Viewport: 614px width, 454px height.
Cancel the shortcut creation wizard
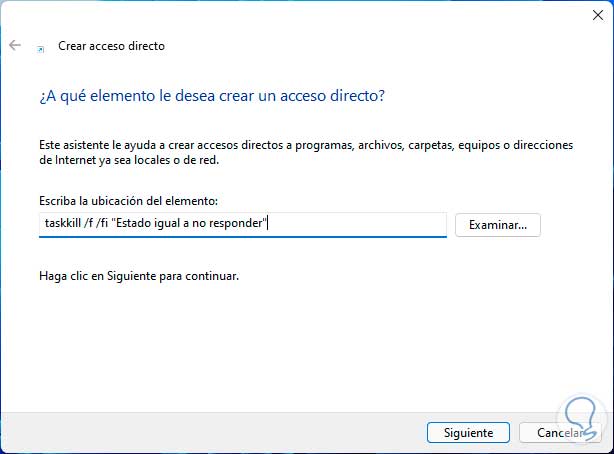pos(560,433)
